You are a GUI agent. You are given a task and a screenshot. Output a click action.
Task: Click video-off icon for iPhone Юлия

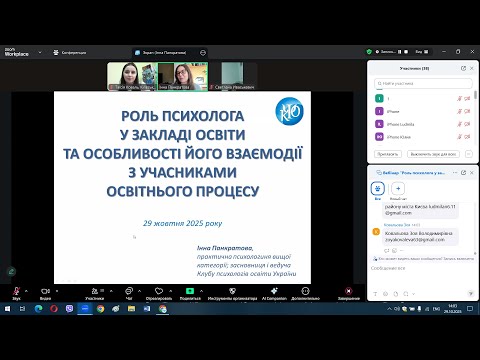pos(467,137)
